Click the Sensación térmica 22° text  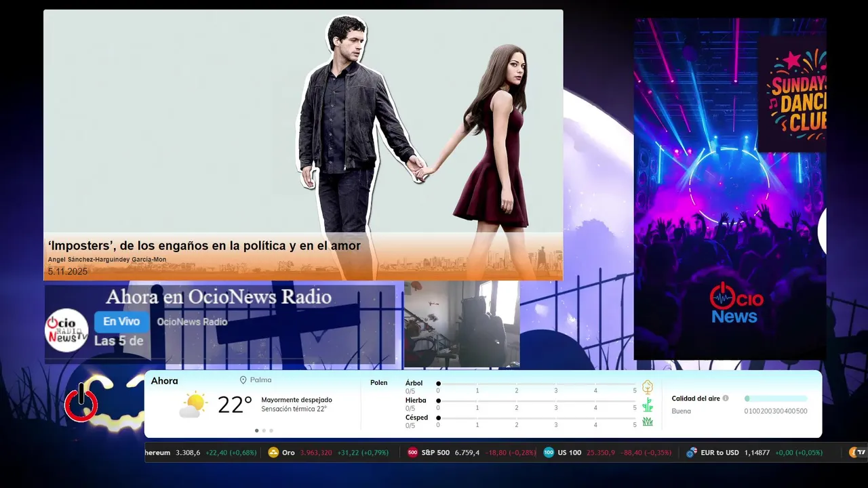pyautogui.click(x=294, y=409)
